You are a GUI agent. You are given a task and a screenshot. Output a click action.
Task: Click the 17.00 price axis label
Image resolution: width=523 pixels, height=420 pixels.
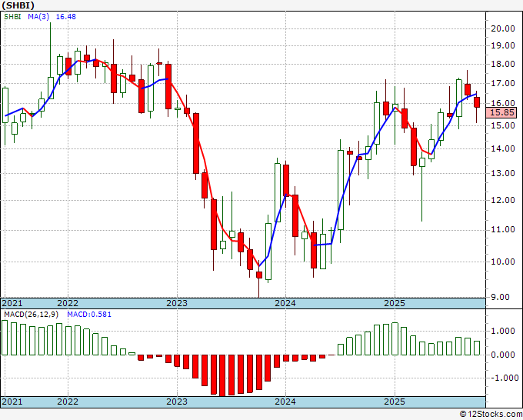tap(503, 83)
